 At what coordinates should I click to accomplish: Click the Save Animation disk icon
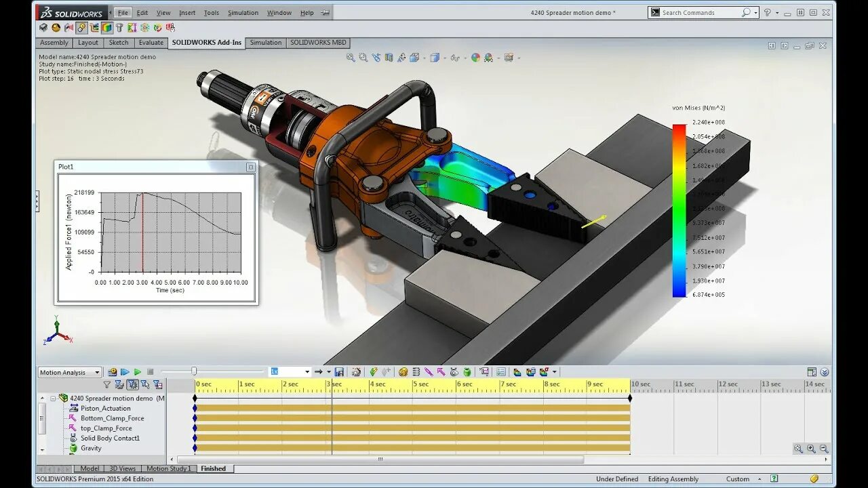pos(339,372)
